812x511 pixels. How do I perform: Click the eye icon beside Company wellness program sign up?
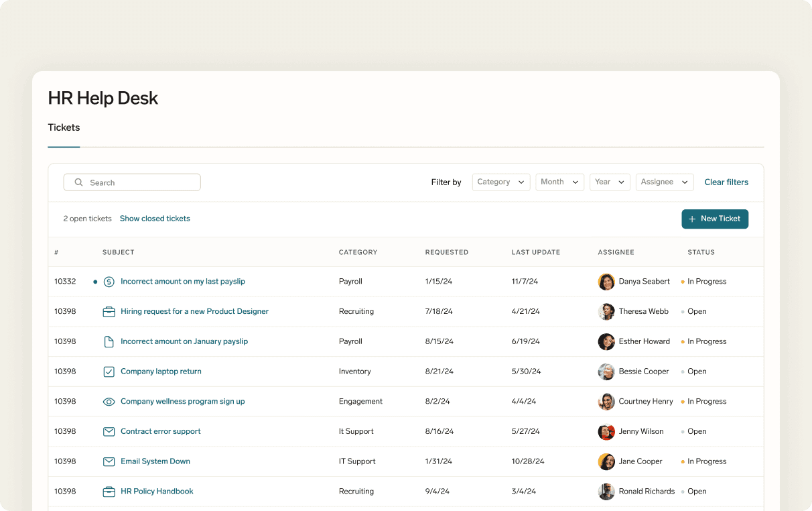109,402
